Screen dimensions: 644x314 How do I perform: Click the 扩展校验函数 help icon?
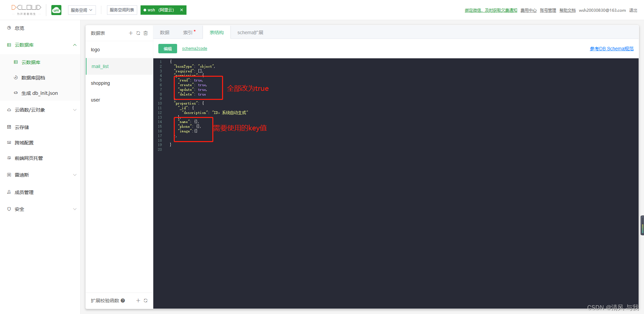pos(123,301)
